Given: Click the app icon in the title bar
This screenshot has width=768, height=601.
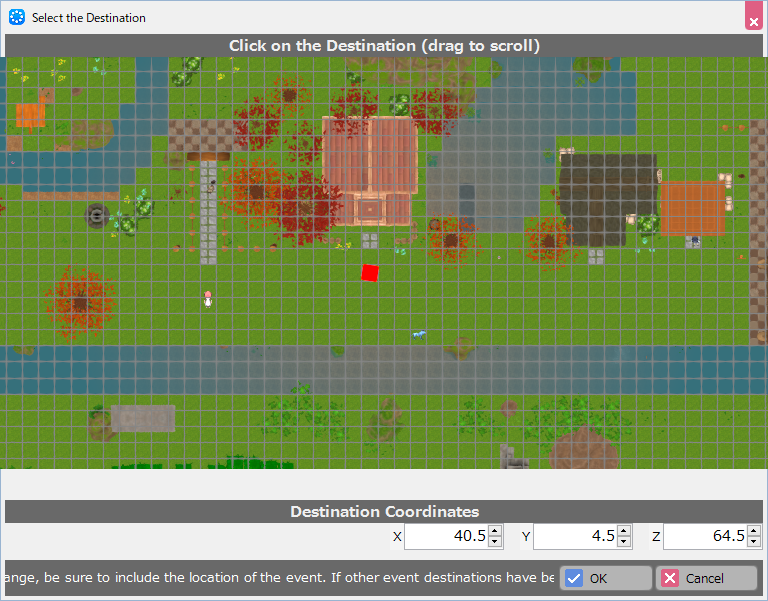Looking at the screenshot, I should [17, 17].
